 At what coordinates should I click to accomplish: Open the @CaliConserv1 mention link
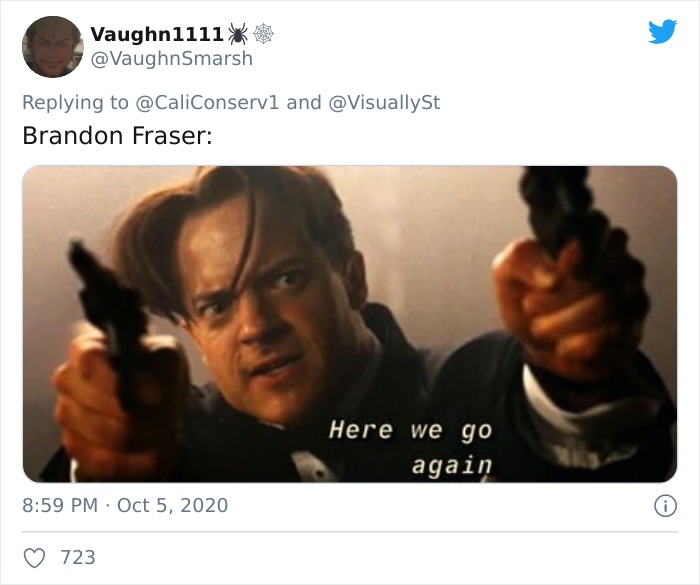pos(207,102)
